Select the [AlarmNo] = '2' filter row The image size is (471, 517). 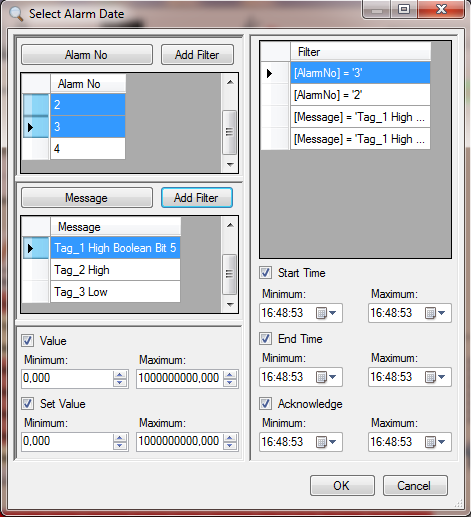(x=360, y=95)
